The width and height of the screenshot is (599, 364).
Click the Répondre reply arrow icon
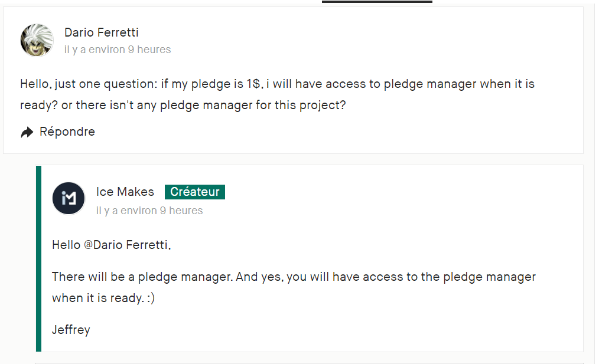[27, 132]
